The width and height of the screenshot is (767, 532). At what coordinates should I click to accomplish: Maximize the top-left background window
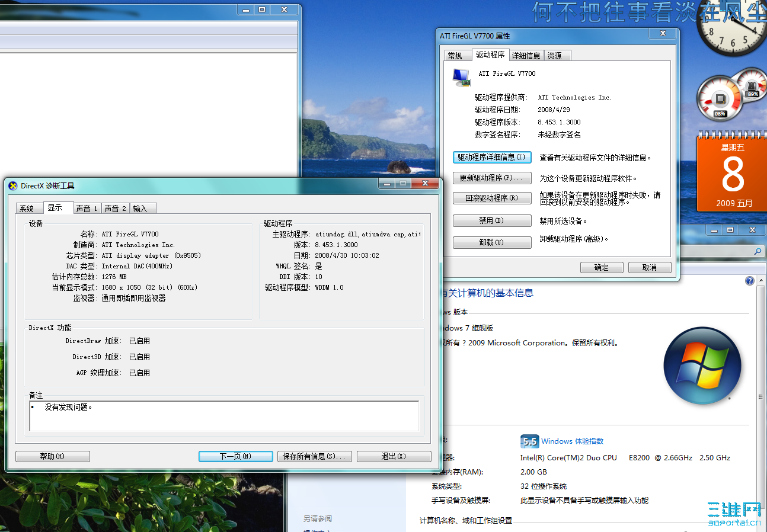pos(262,10)
